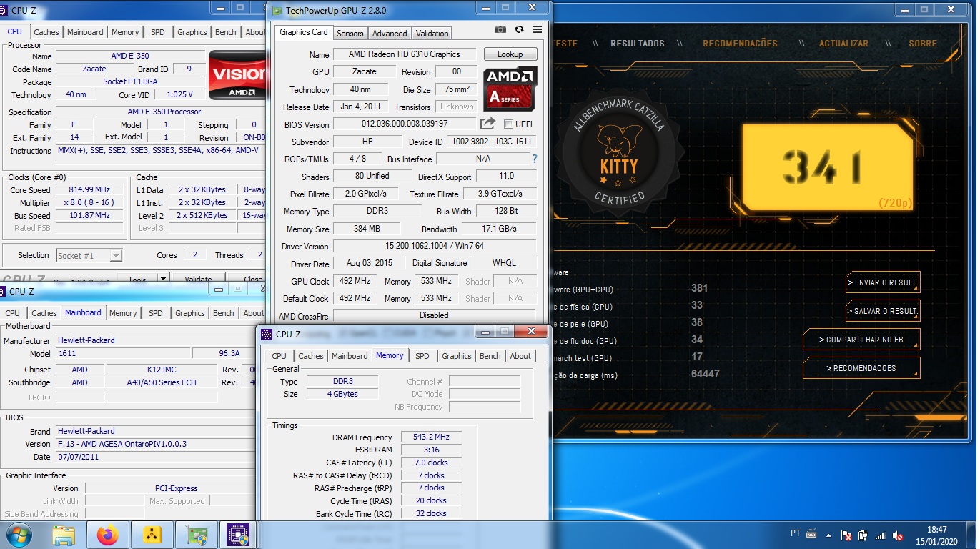This screenshot has width=980, height=549.
Task: Open Bench tab in CPU-Z Memory window
Action: pyautogui.click(x=490, y=356)
